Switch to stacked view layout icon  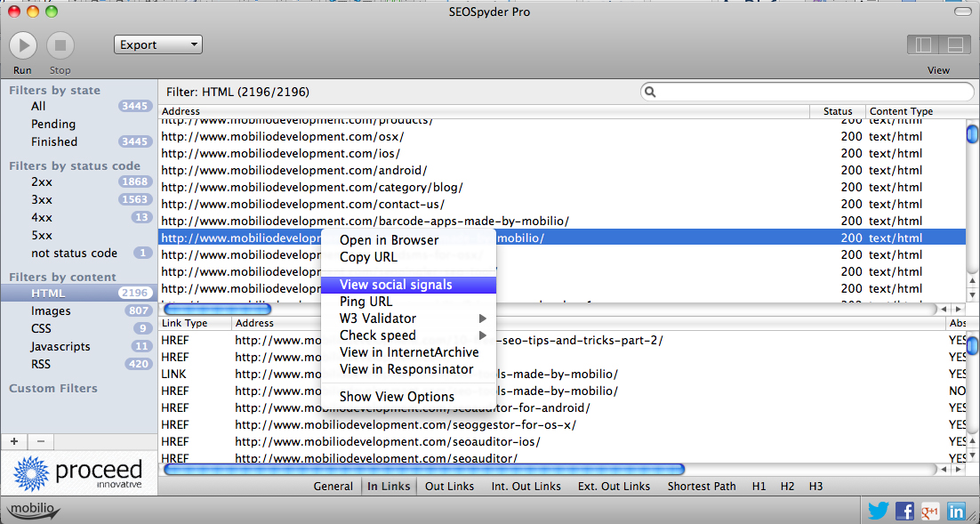click(955, 45)
